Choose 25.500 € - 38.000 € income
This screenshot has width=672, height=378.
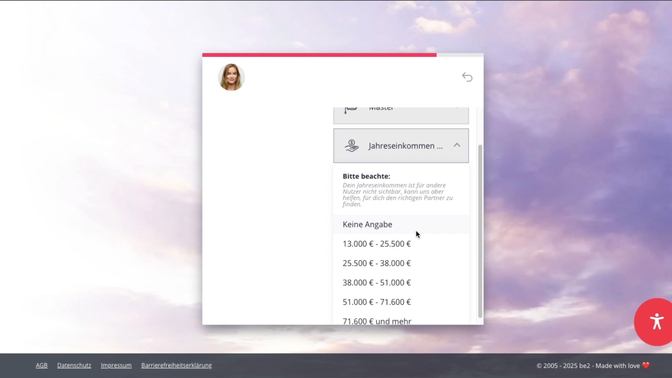click(x=401, y=263)
